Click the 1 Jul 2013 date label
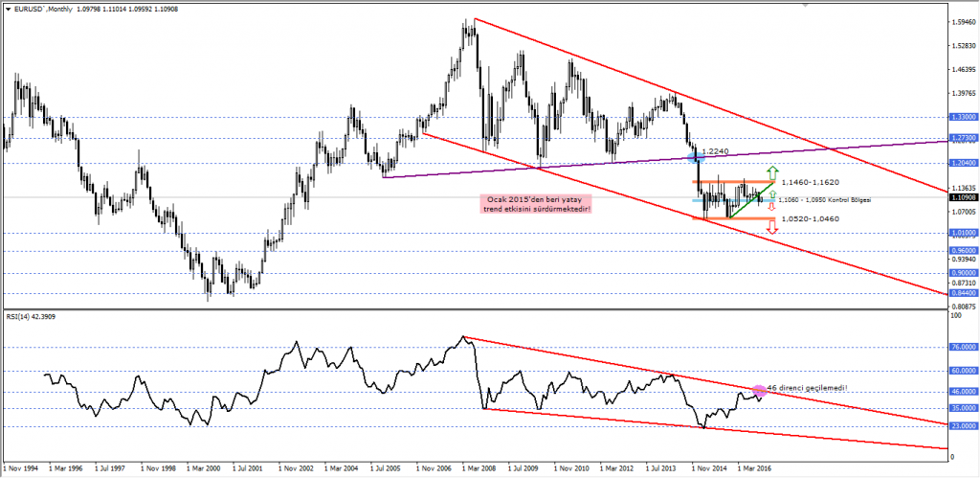Screen dimensions: 980x478 click(x=663, y=468)
